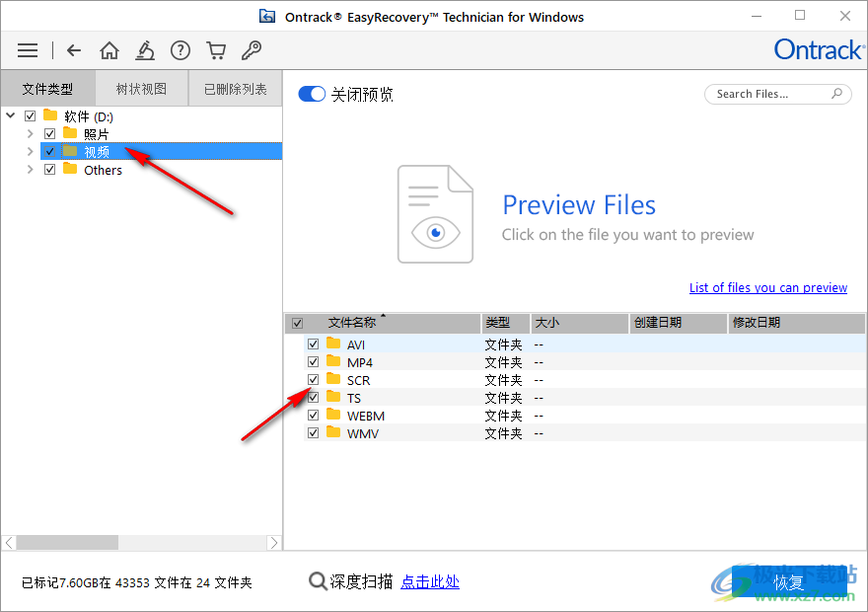Click WMV folder icon in file list

pos(333,432)
